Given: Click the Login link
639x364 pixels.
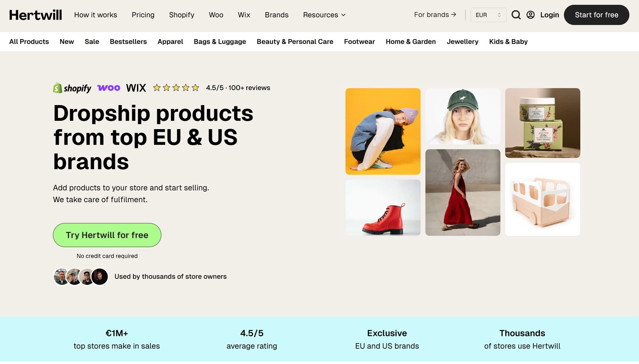Looking at the screenshot, I should pos(550,15).
